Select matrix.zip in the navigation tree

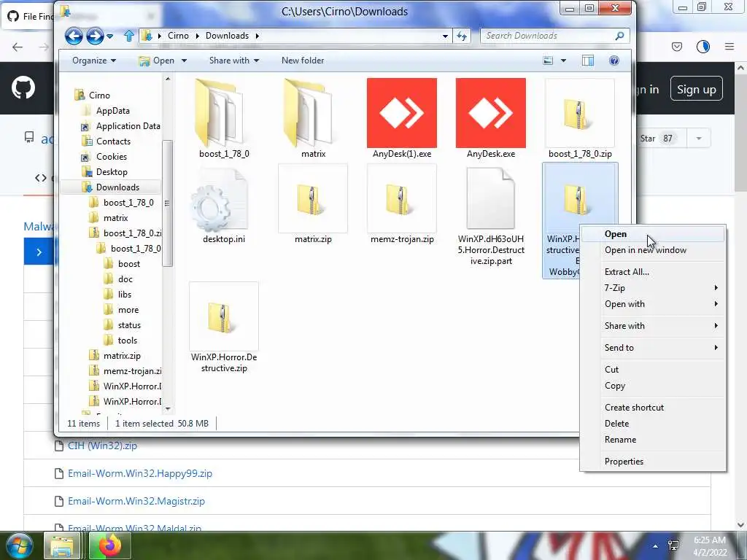[x=122, y=356]
